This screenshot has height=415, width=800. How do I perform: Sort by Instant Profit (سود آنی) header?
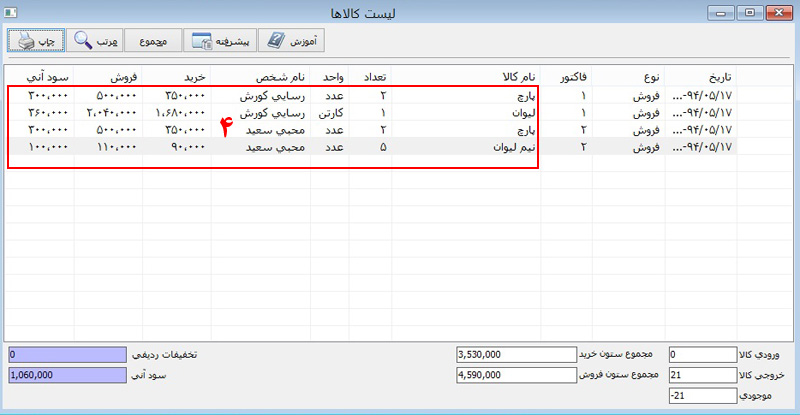point(38,77)
